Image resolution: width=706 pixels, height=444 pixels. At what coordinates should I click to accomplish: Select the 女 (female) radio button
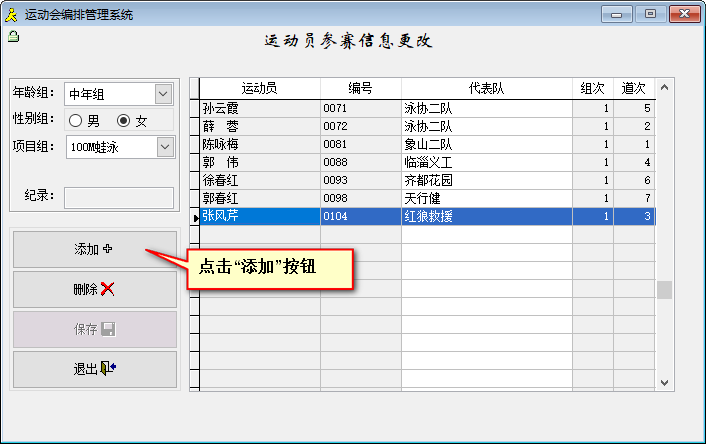pyautogui.click(x=124, y=121)
